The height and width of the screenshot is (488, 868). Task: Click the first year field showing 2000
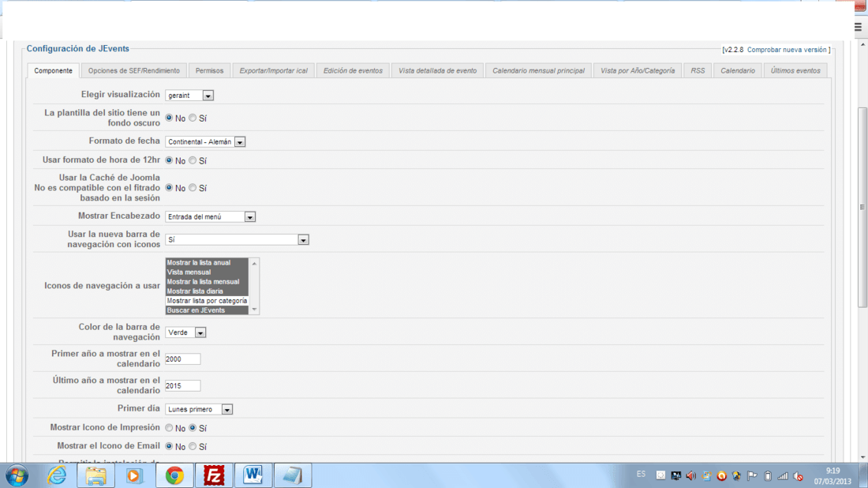[x=183, y=359]
